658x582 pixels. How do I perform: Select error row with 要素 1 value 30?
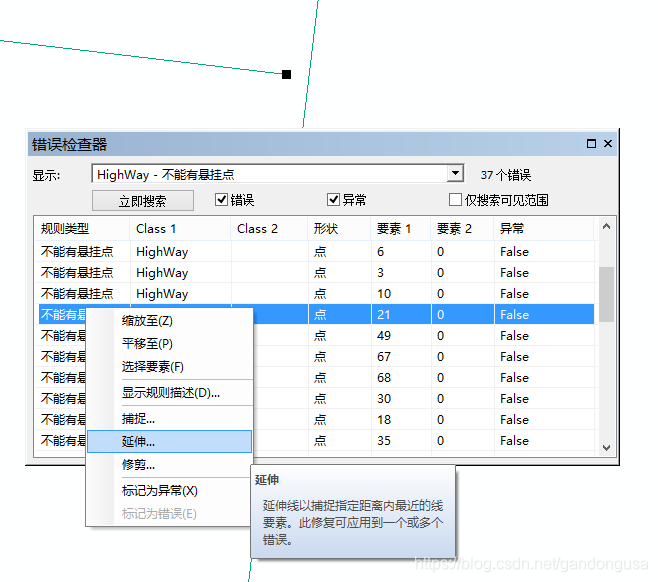pos(315,399)
